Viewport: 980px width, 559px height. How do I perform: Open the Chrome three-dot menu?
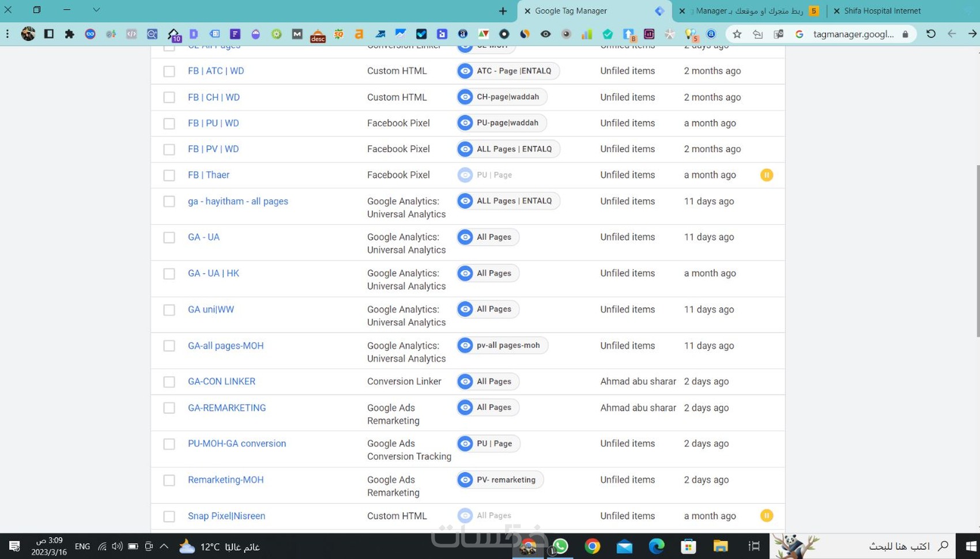coord(7,34)
